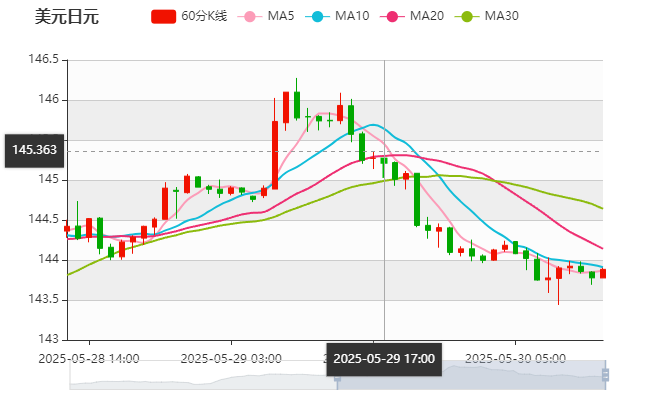
Task: Select the right handle of zoom slider
Action: (x=605, y=375)
